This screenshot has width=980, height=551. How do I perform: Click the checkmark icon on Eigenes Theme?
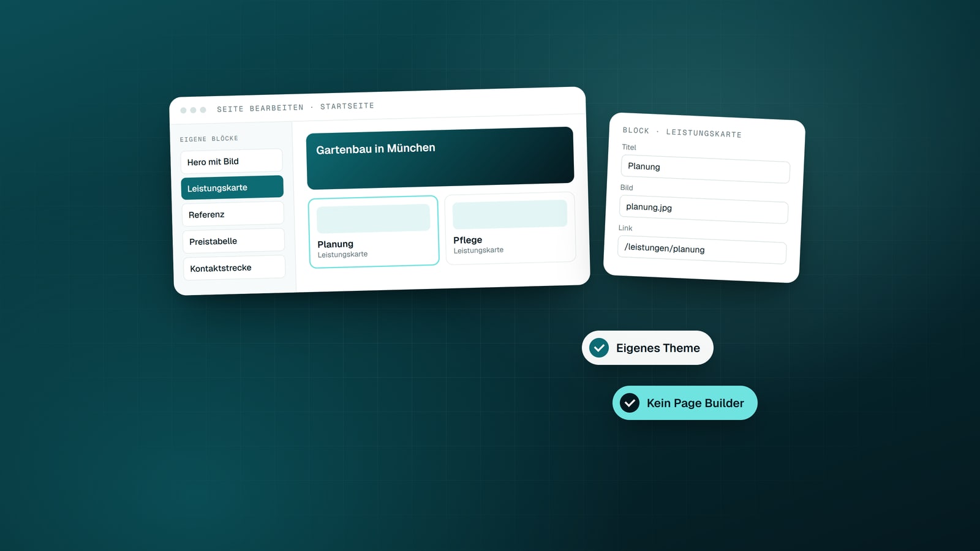point(599,348)
